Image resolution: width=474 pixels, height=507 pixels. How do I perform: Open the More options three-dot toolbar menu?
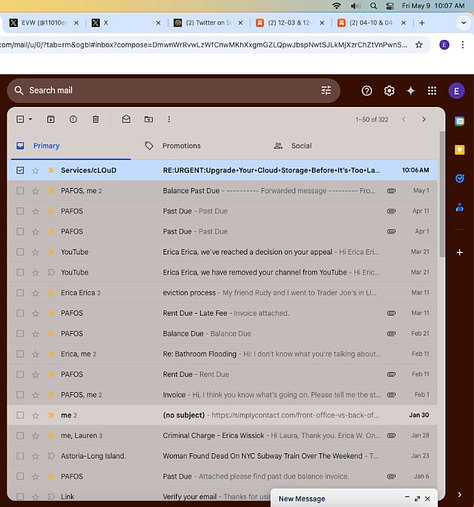[x=169, y=119]
